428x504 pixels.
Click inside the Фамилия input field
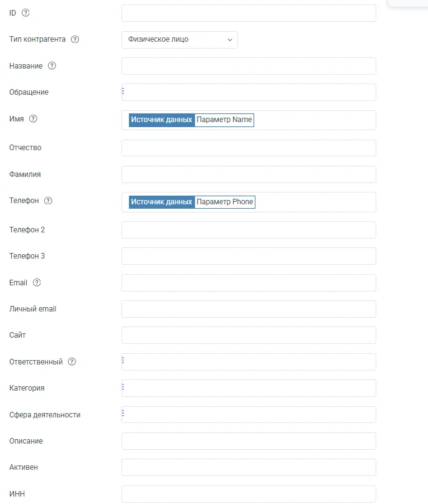point(249,174)
